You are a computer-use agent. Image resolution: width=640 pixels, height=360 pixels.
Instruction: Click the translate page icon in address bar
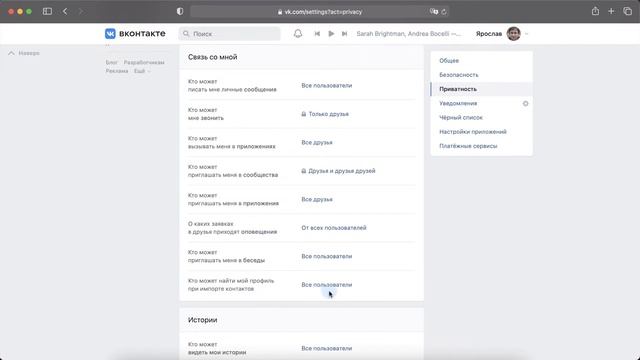(x=433, y=11)
